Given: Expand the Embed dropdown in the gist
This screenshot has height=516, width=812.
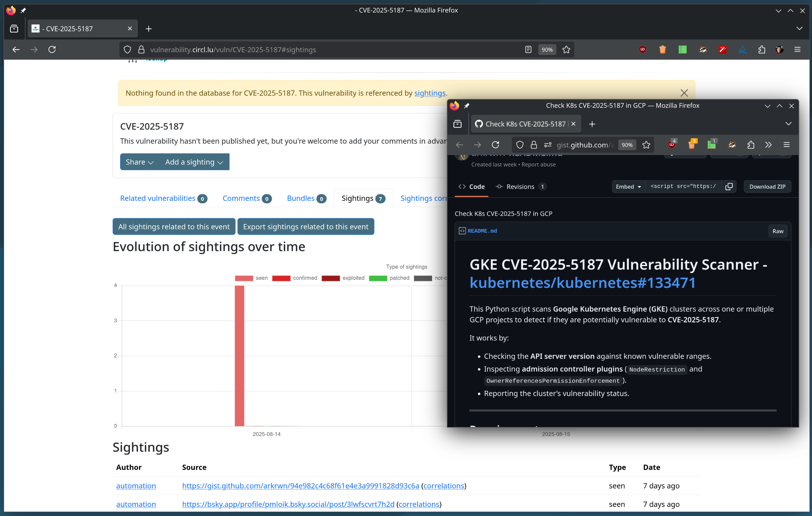Looking at the screenshot, I should click(628, 186).
